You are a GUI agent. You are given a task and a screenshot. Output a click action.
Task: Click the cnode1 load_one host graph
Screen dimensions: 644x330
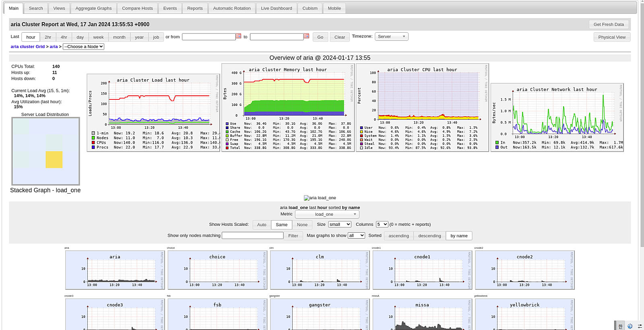(422, 270)
